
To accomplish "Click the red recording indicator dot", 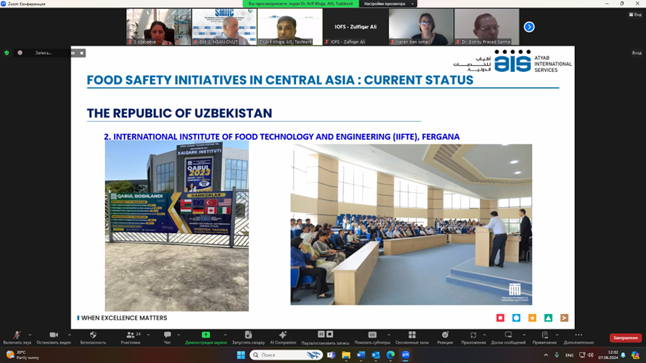I will point(20,53).
